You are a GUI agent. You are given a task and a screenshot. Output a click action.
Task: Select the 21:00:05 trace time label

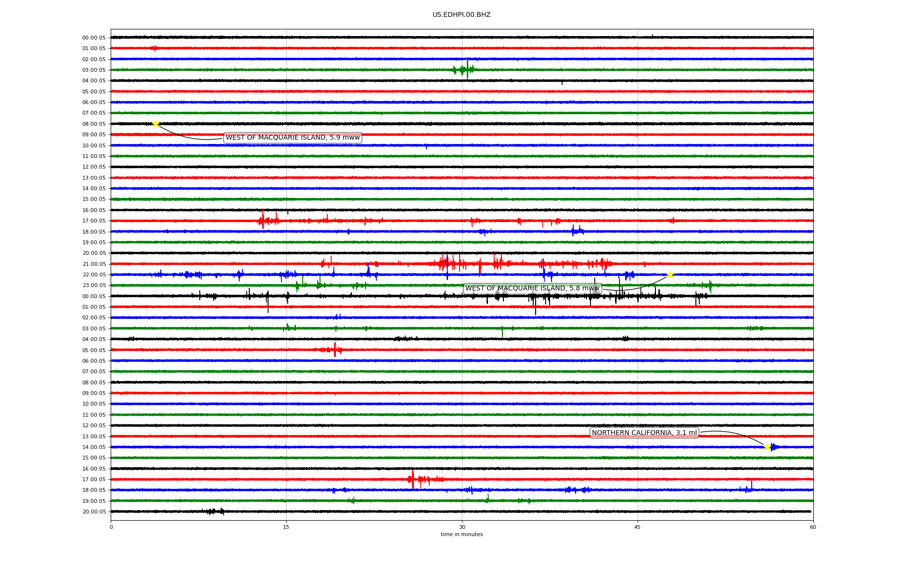point(94,264)
